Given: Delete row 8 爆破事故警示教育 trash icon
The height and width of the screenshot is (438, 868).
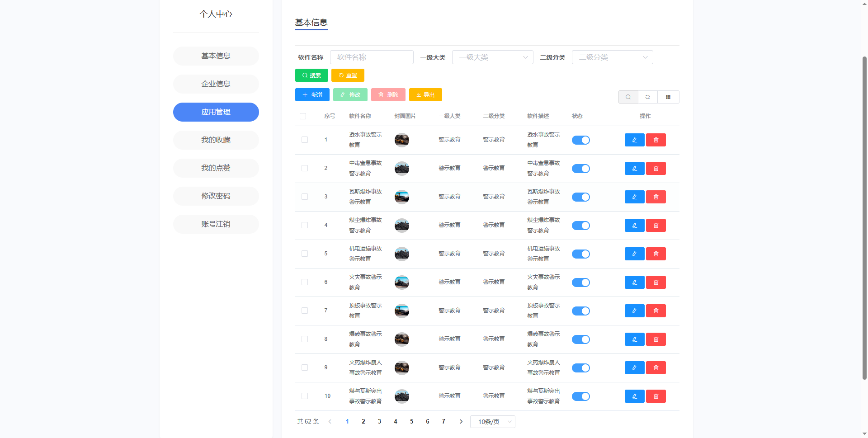Looking at the screenshot, I should point(656,339).
